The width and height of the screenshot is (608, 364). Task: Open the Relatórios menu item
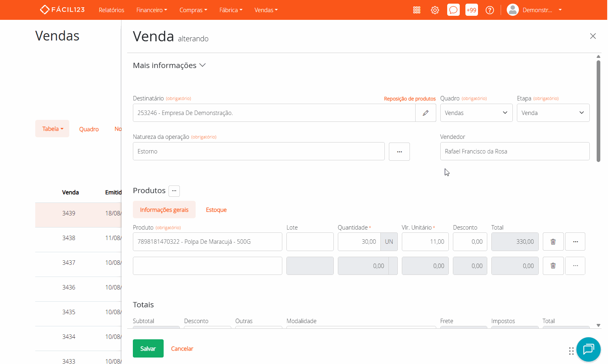coord(111,10)
